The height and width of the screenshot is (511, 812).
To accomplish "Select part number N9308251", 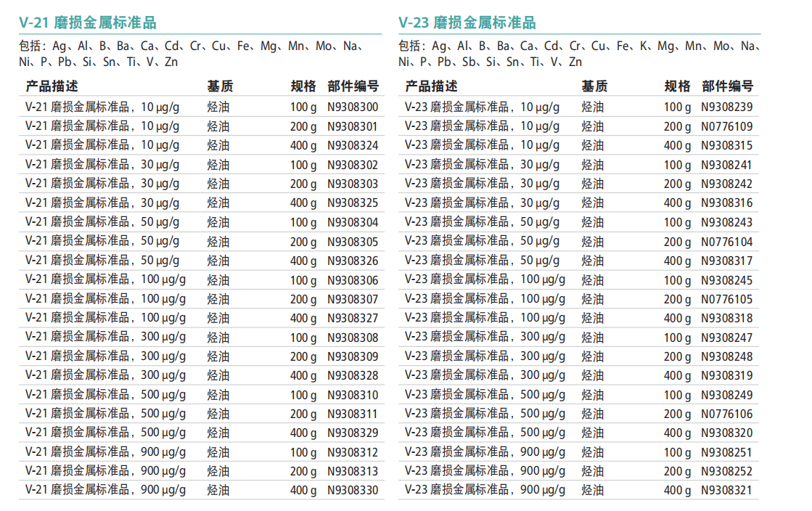I will [726, 453].
